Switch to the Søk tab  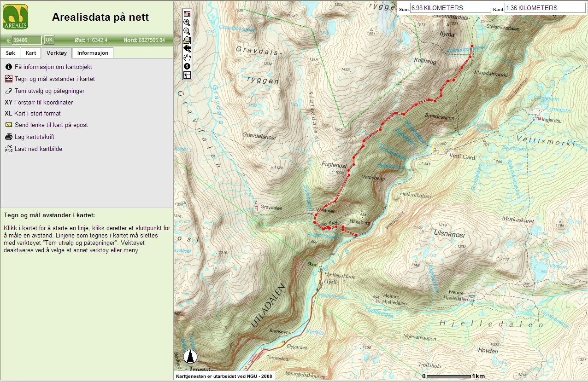(11, 53)
